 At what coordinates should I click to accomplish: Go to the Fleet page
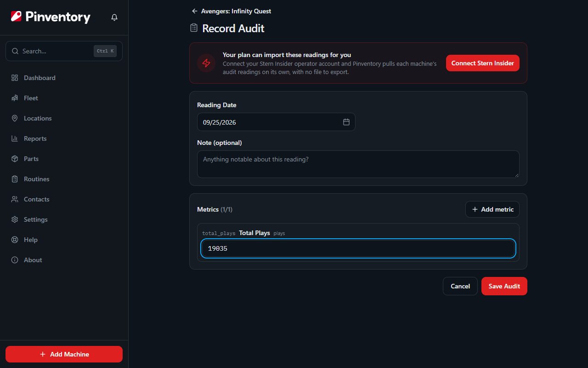pos(64,98)
